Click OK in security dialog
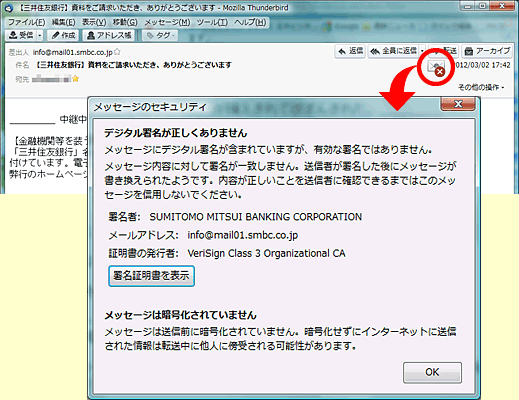519x400 pixels. 432,372
